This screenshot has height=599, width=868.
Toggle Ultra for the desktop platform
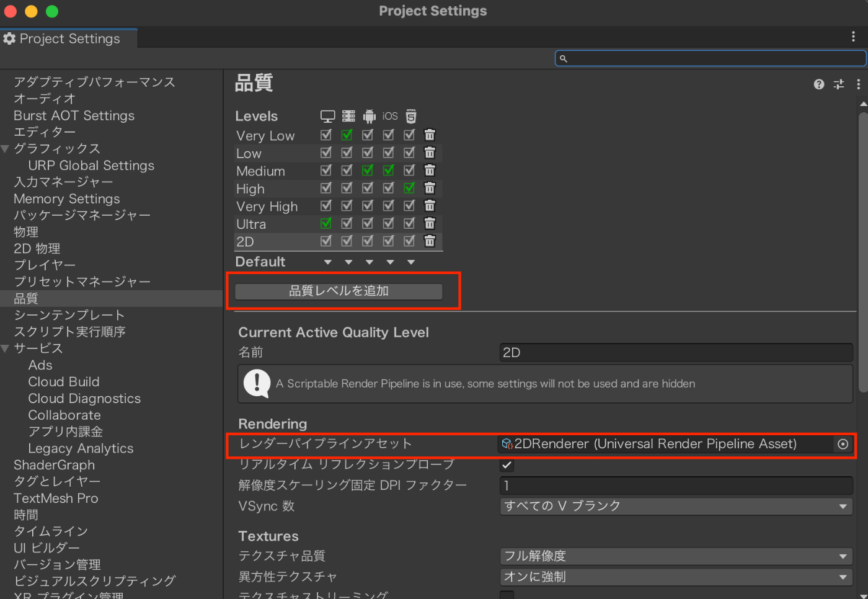326,223
